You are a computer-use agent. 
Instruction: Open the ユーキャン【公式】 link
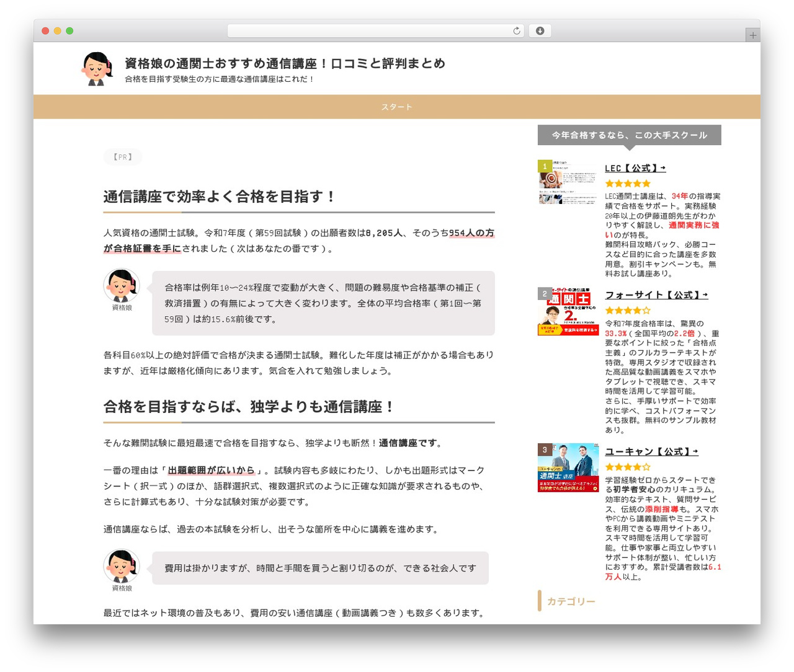[651, 452]
